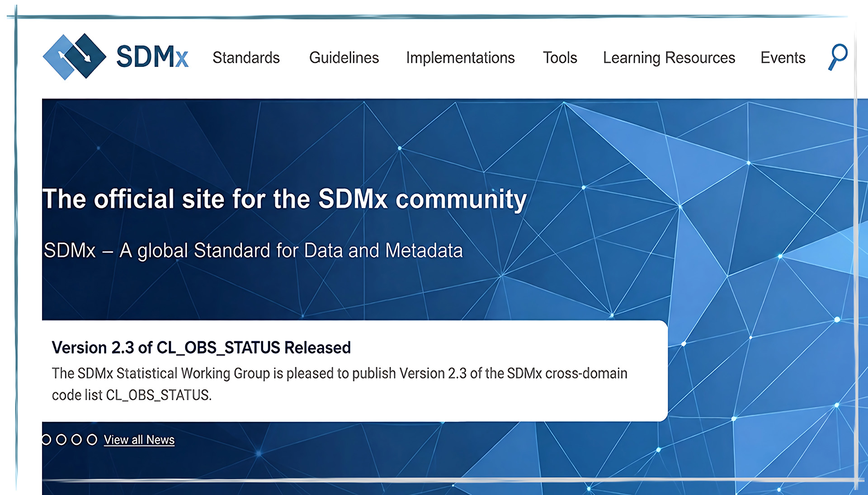
Task: Open the Implementations menu
Action: [x=460, y=58]
